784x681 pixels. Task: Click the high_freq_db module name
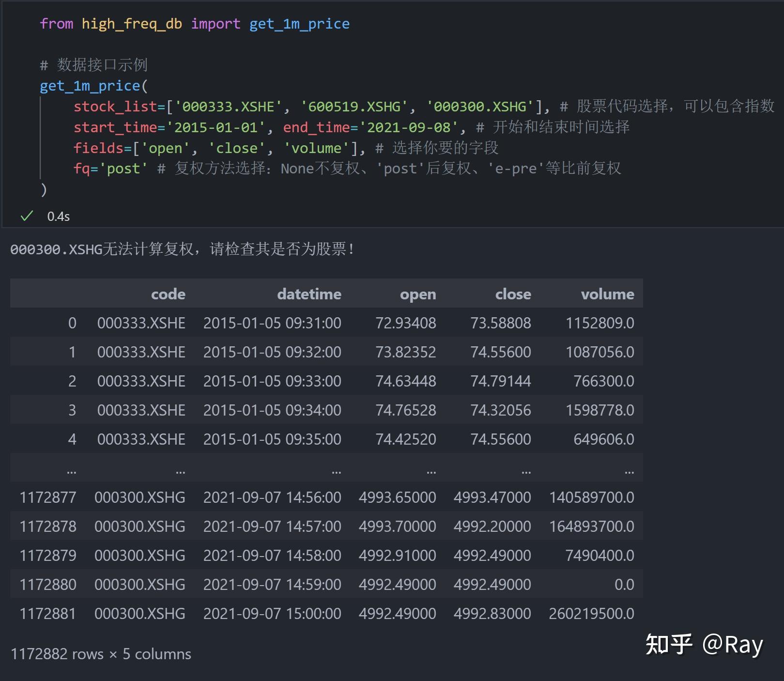pos(132,23)
